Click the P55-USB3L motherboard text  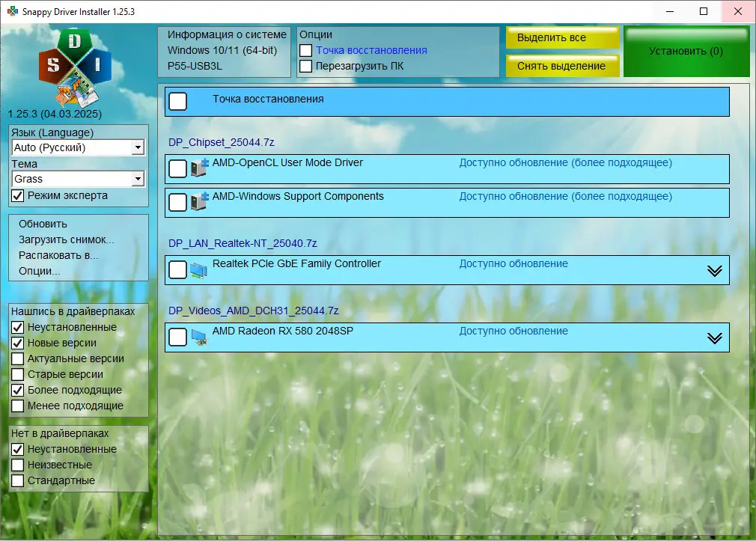195,66
